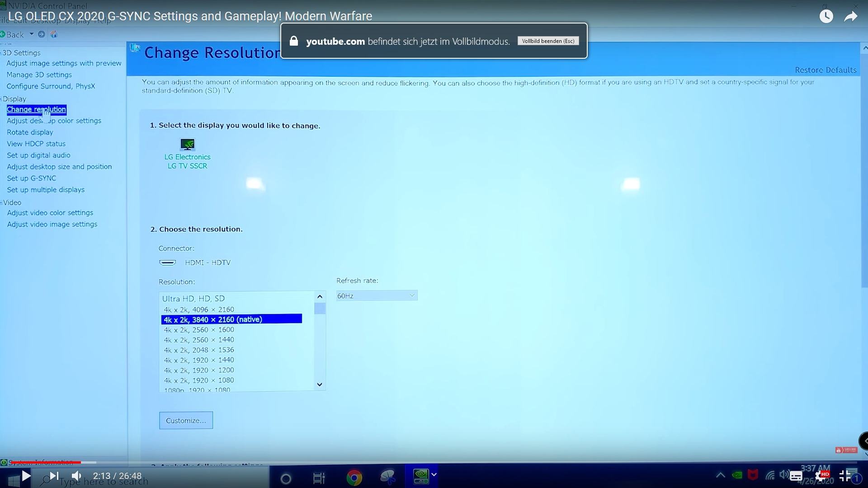Click the Share arrow icon
Viewport: 868px width, 488px height.
click(851, 17)
